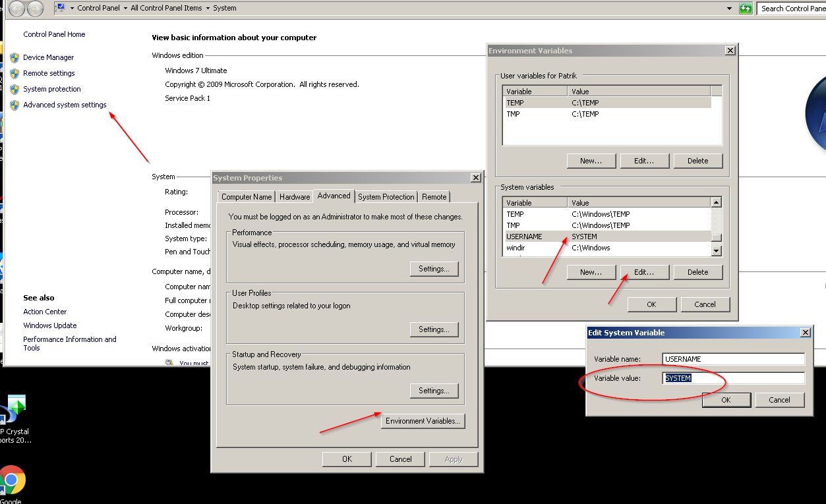Screen dimensions: 826x504
Task: Cancel the System Properties dialog
Action: tap(400, 459)
